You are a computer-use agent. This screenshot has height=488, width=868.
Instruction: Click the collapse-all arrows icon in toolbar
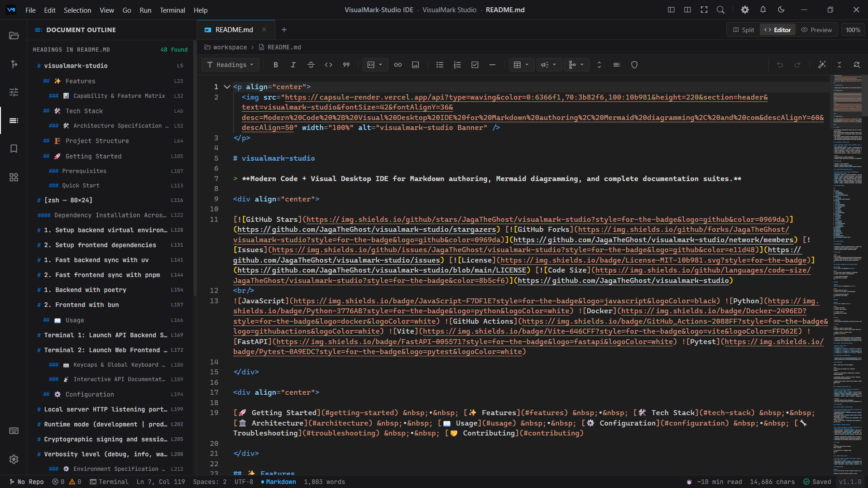click(839, 65)
